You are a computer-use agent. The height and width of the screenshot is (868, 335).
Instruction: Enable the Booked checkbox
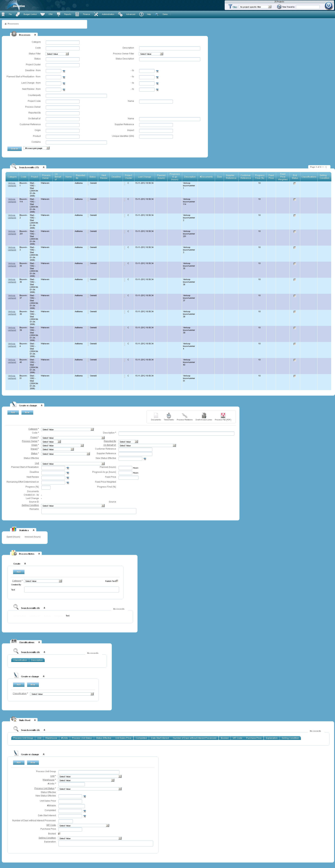pos(59,834)
